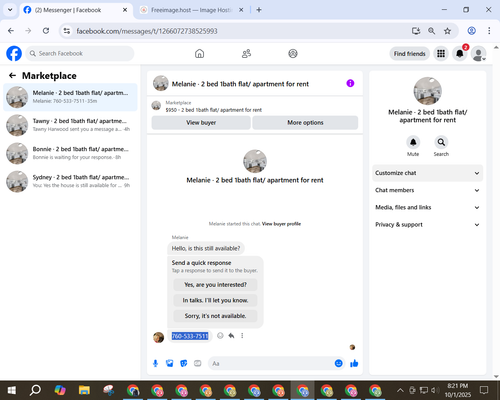Click Find friends button
Image resolution: width=500 pixels, height=400 pixels.
point(410,54)
